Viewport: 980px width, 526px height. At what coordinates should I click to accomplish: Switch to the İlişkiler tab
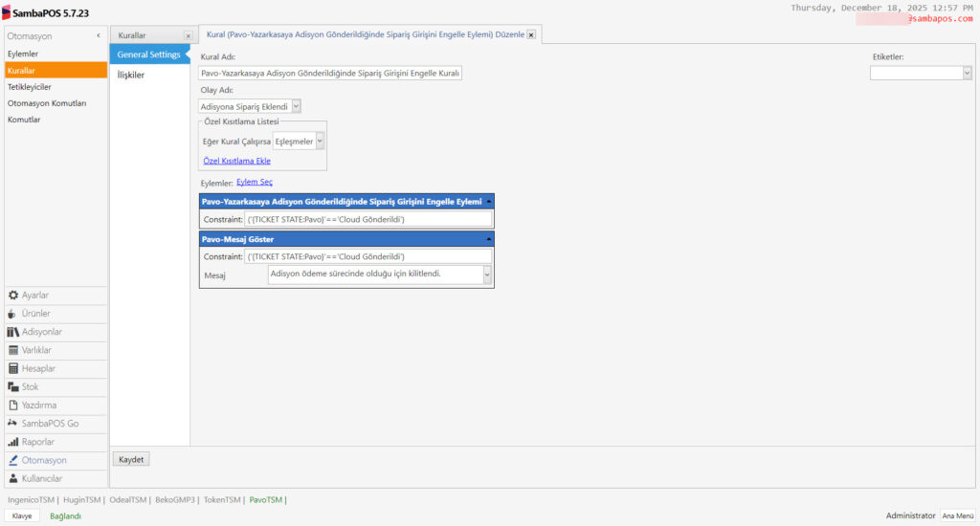click(131, 75)
